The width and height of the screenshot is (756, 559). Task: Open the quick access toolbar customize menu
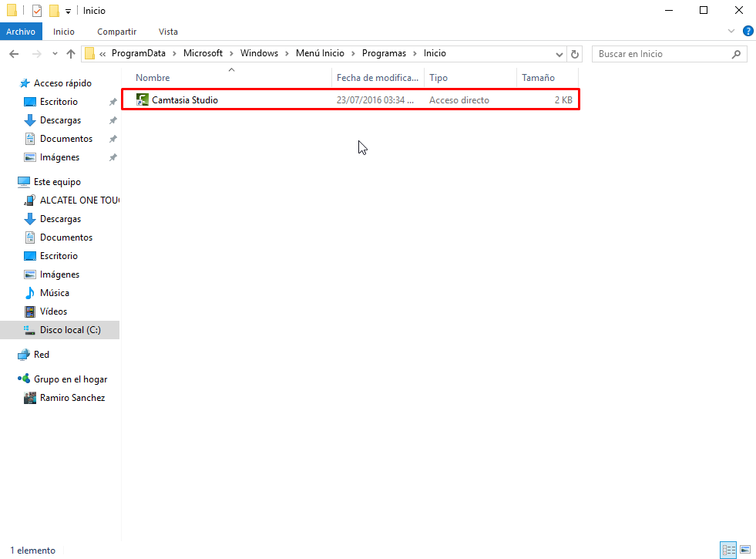pos(68,10)
